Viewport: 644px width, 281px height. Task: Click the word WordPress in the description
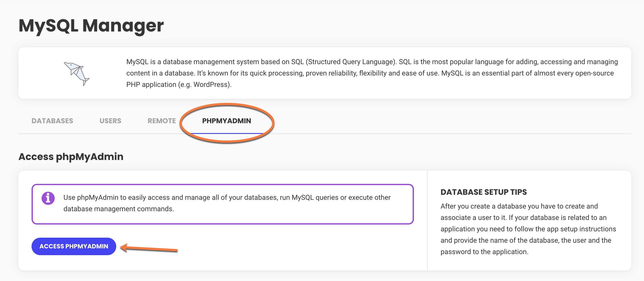pyautogui.click(x=211, y=84)
